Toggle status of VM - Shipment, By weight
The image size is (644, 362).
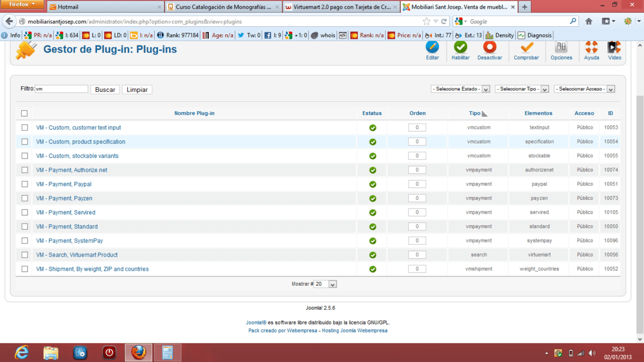372,269
